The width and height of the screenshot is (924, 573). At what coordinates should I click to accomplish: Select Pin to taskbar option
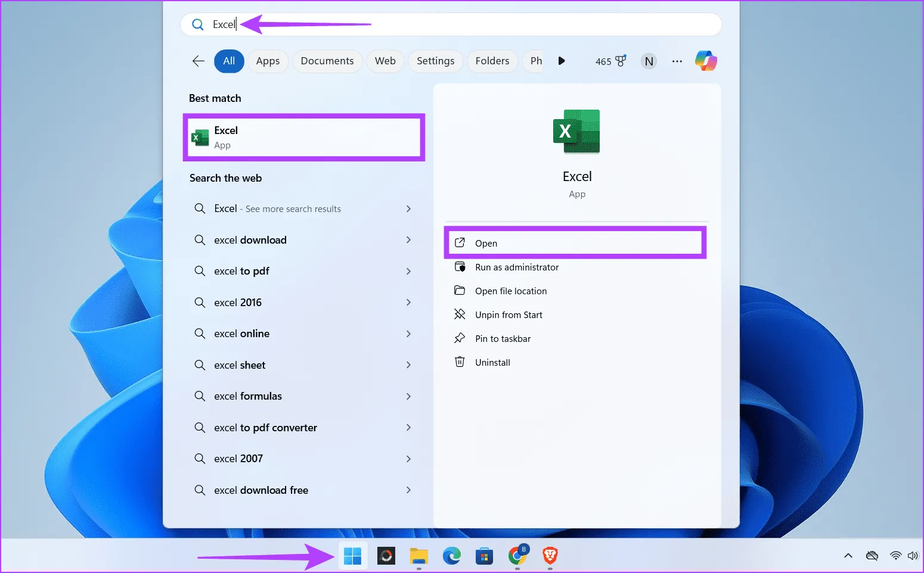pos(503,339)
